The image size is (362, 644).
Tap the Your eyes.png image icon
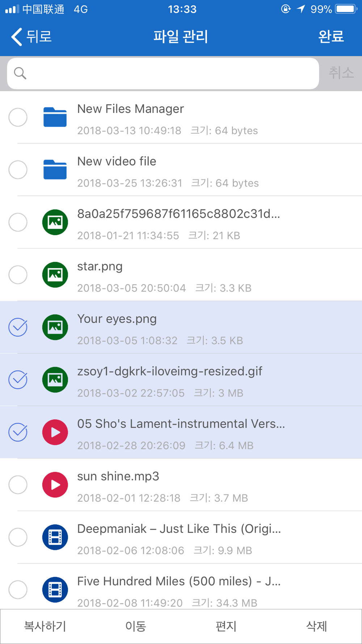coord(55,327)
